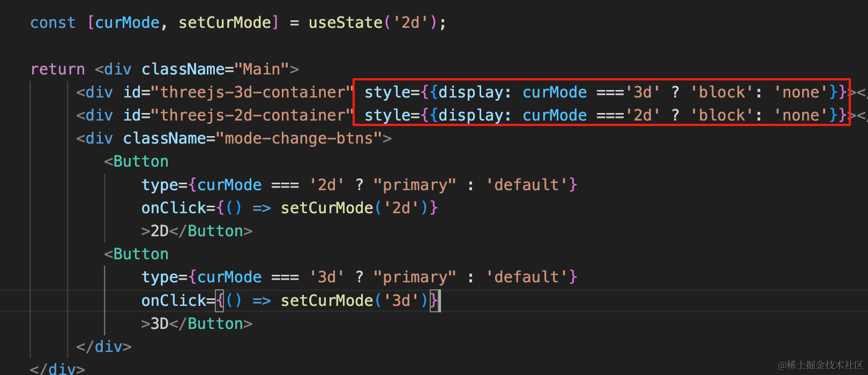The image size is (868, 375).
Task: Click the >2D</Button> closing line
Action: pos(197,231)
